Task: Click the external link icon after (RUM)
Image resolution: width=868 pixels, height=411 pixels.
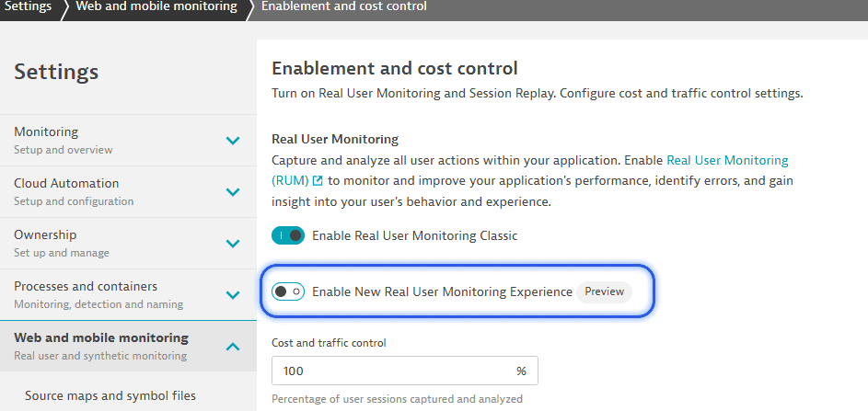Action: [318, 181]
